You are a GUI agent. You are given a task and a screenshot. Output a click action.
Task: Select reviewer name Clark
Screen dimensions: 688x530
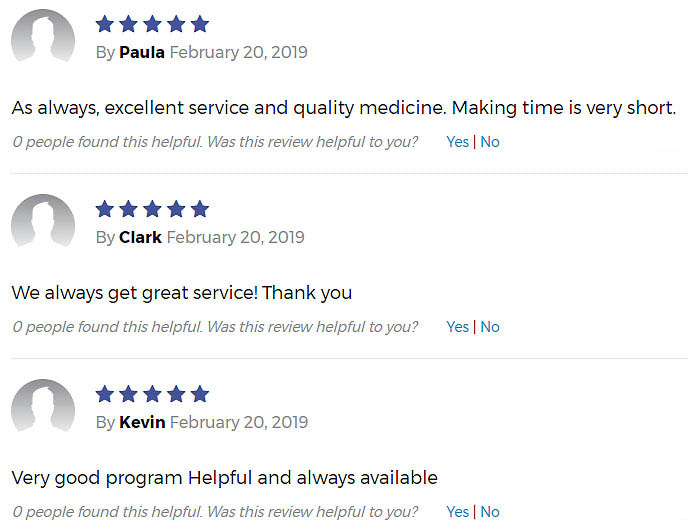140,237
